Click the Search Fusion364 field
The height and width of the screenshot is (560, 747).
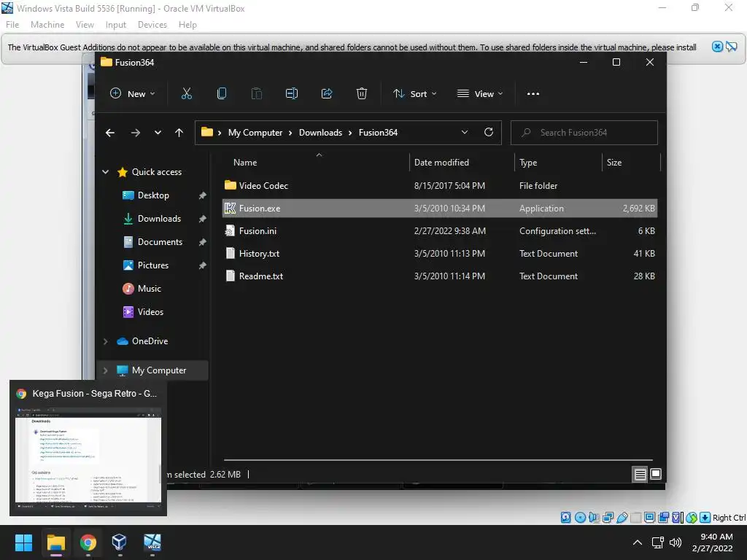[x=584, y=133]
